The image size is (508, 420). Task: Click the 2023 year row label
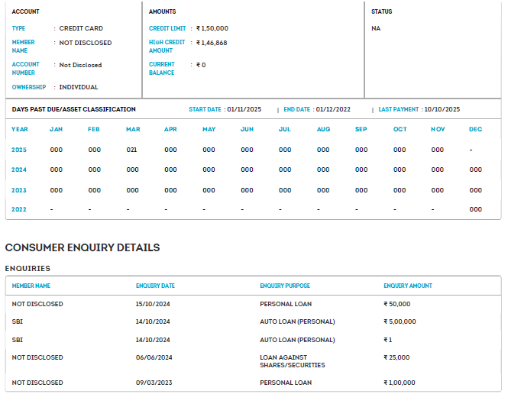pyautogui.click(x=19, y=190)
